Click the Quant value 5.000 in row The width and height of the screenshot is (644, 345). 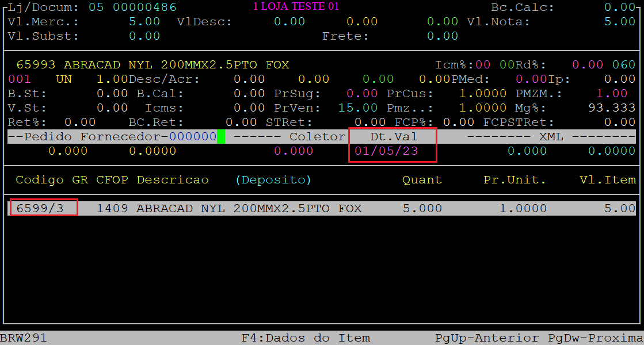(422, 208)
